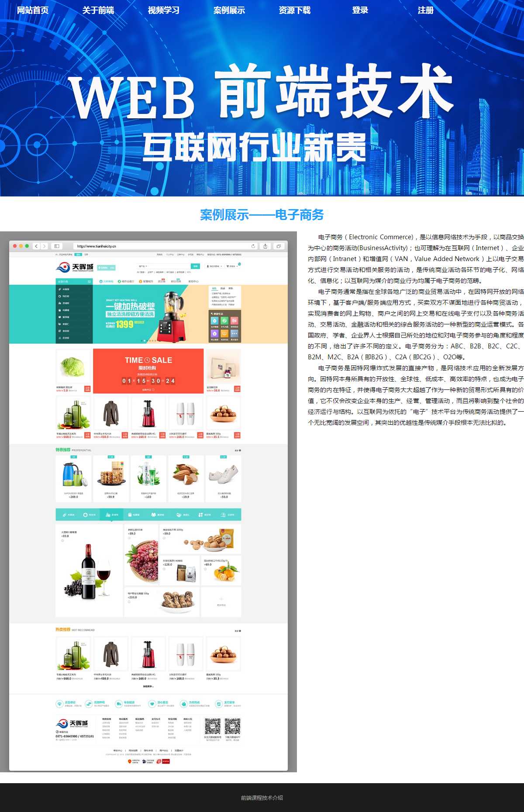
Task: Open the 关于前端 menu item
Action: (x=98, y=10)
